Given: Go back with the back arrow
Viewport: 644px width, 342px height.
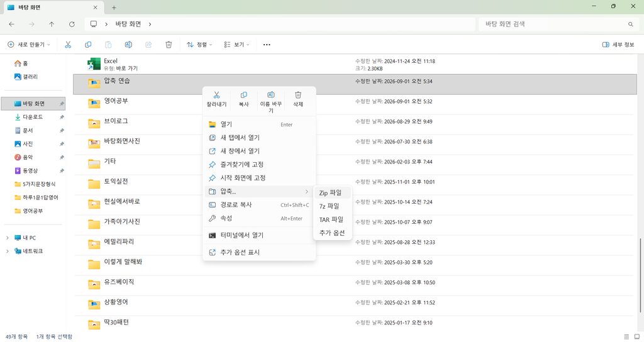Looking at the screenshot, I should pyautogui.click(x=11, y=25).
